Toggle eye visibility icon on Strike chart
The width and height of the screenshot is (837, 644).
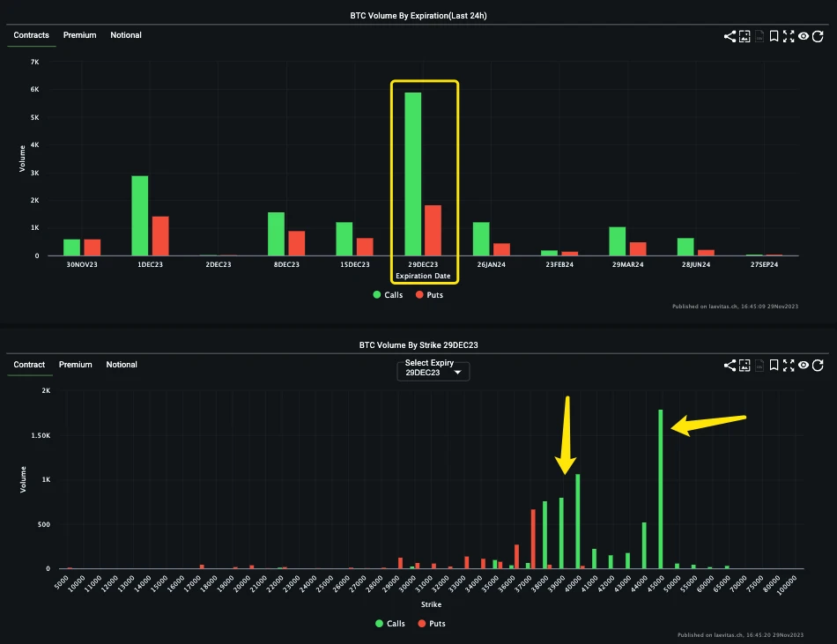(804, 366)
